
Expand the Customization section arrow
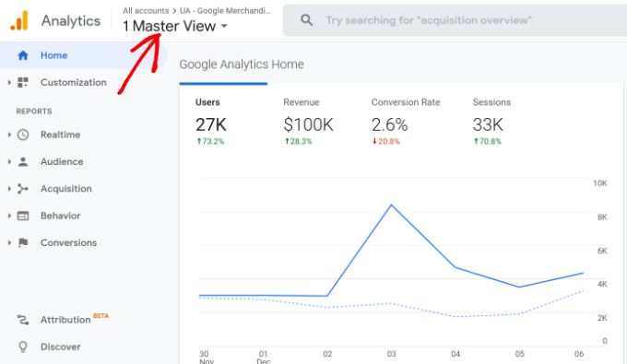click(x=9, y=83)
